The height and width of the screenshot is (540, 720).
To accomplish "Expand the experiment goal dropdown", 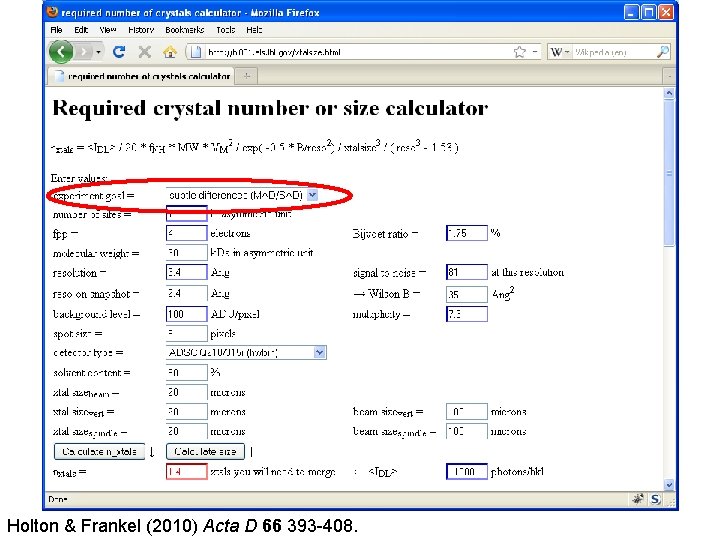I will pyautogui.click(x=312, y=195).
